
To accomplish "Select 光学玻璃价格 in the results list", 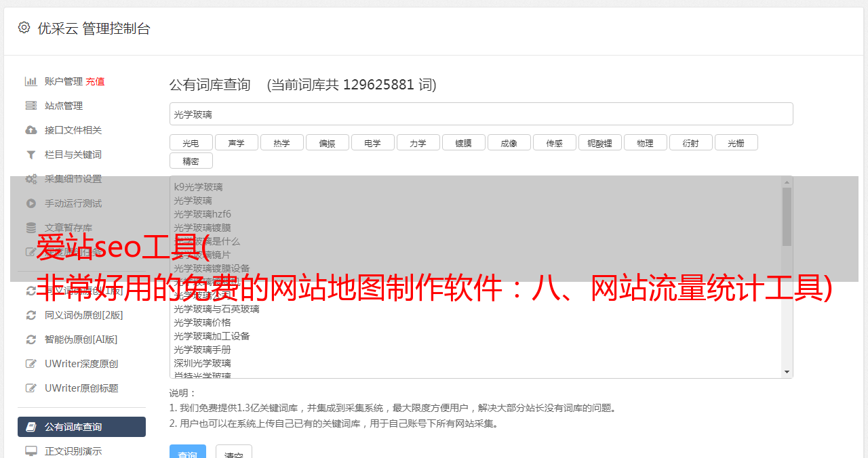I will pyautogui.click(x=202, y=322).
